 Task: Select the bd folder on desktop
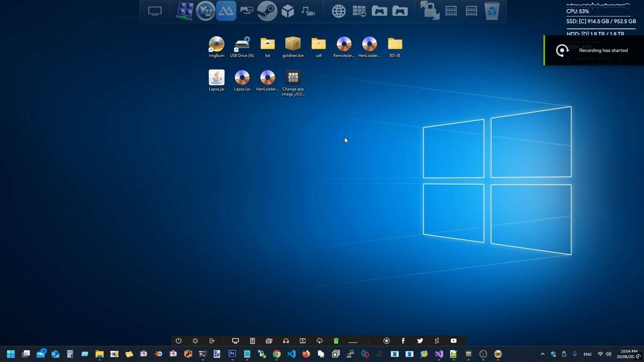point(268,47)
